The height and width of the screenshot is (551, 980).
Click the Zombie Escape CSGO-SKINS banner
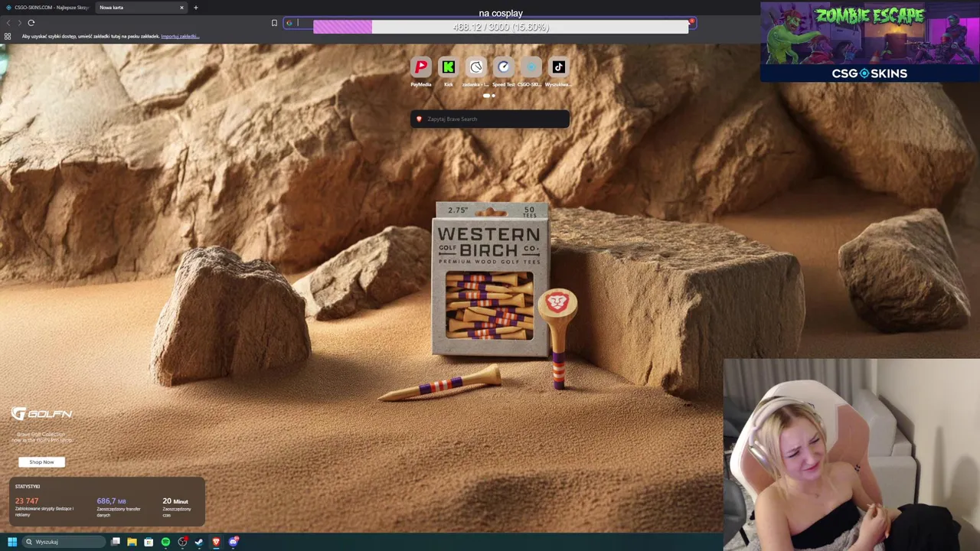(x=870, y=41)
